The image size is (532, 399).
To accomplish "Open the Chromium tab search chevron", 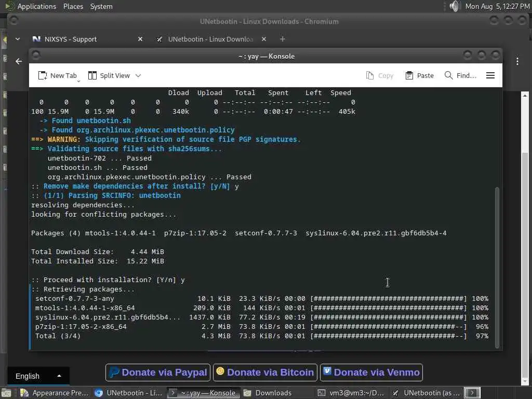I will pyautogui.click(x=18, y=39).
